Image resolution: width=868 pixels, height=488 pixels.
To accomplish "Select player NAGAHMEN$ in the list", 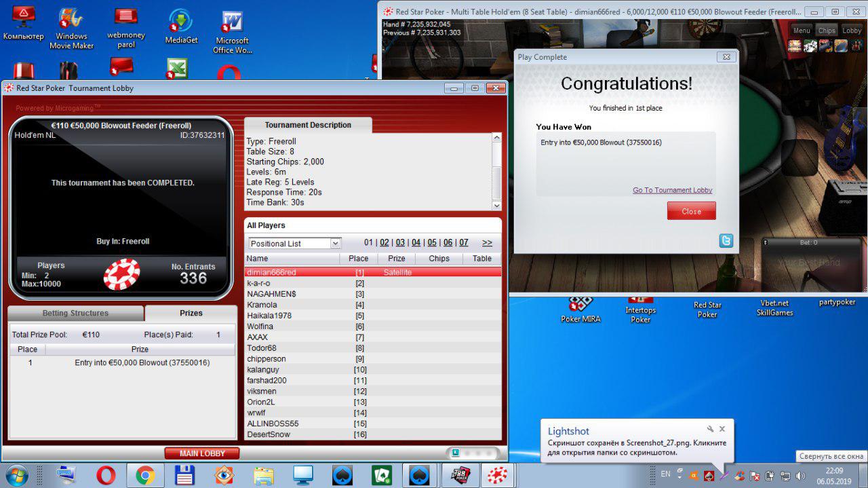I will (373, 294).
